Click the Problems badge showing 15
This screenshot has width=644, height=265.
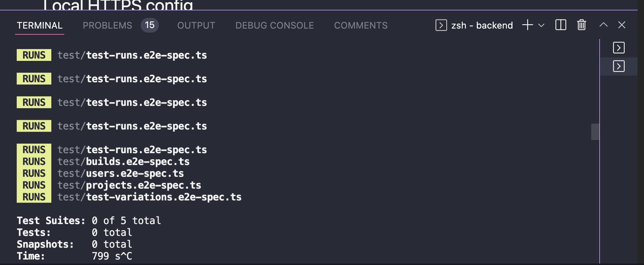[150, 25]
